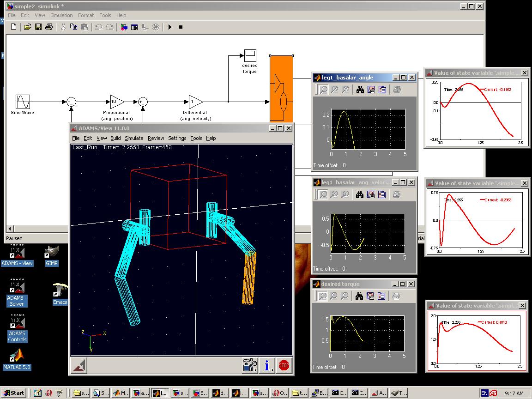Select the orange ADAMS subsystem block

click(281, 89)
